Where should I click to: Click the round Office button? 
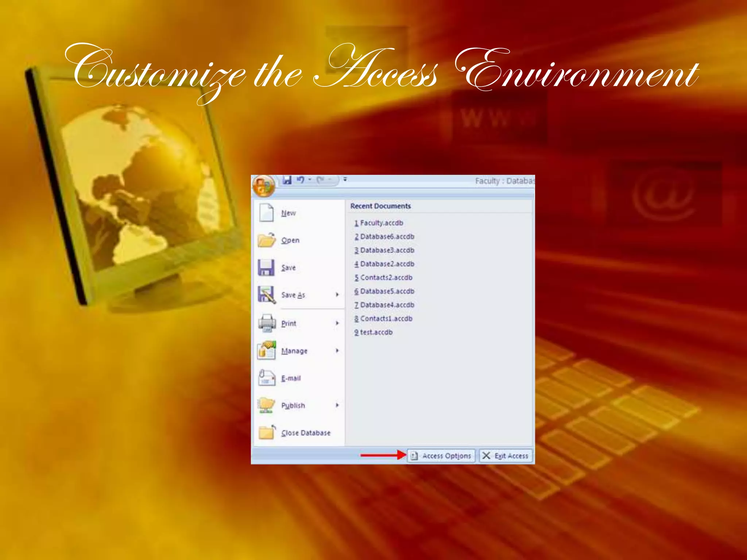click(x=263, y=186)
